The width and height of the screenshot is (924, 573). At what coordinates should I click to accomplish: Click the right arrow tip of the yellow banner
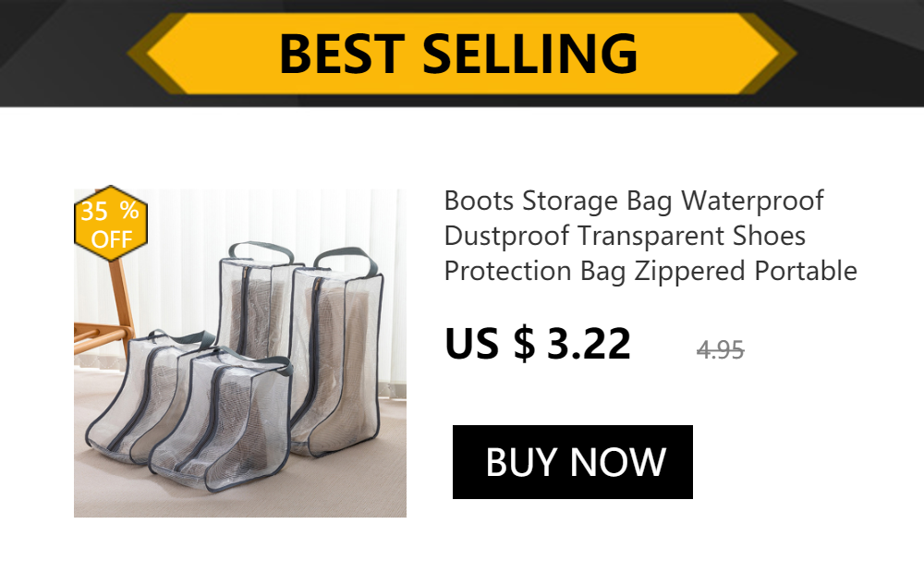(x=777, y=54)
